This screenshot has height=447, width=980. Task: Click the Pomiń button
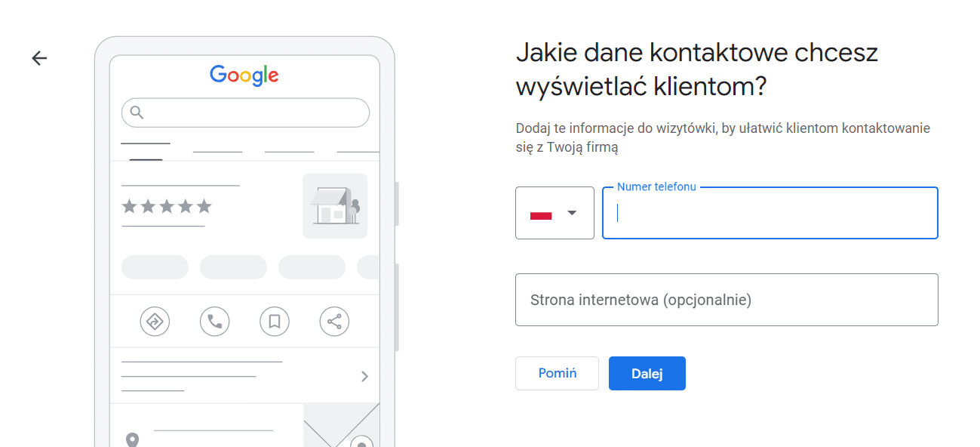point(557,373)
